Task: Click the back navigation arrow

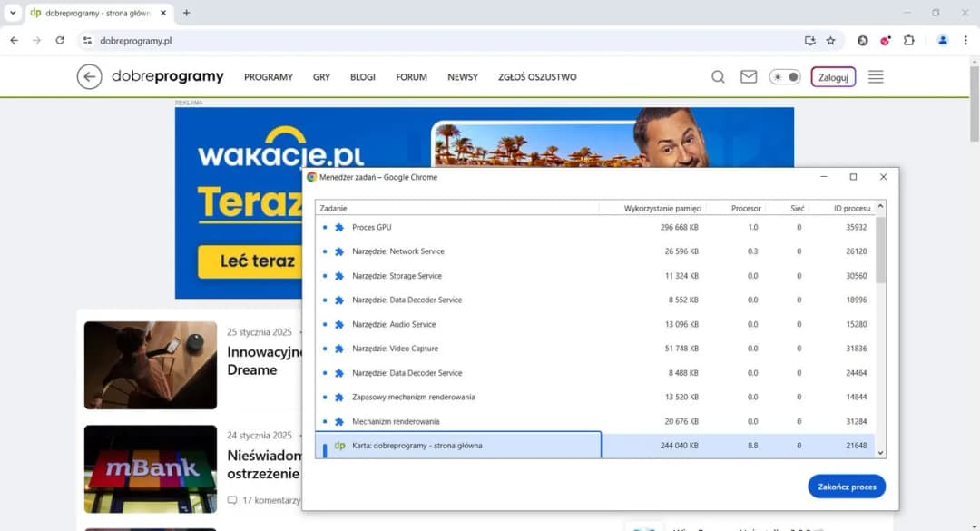Action: 14,41
